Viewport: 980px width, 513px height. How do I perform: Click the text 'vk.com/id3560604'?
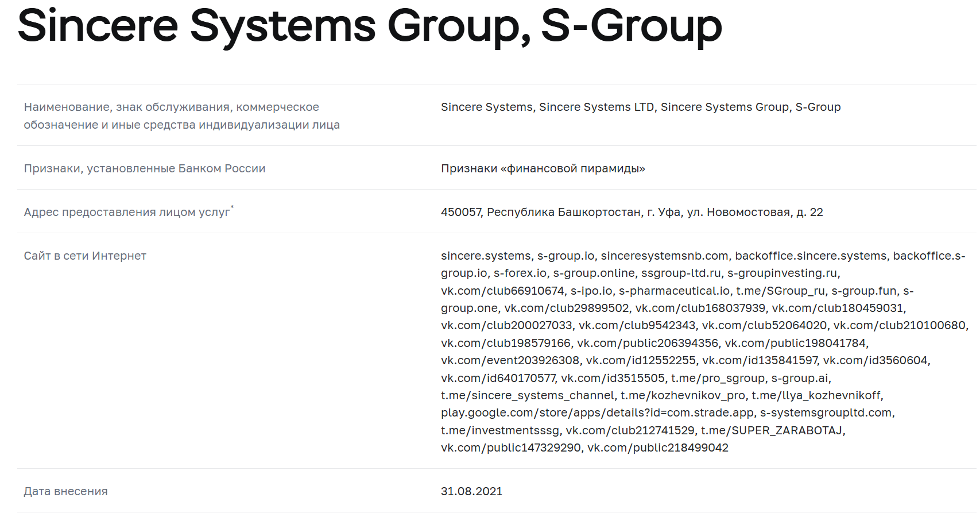[875, 360]
